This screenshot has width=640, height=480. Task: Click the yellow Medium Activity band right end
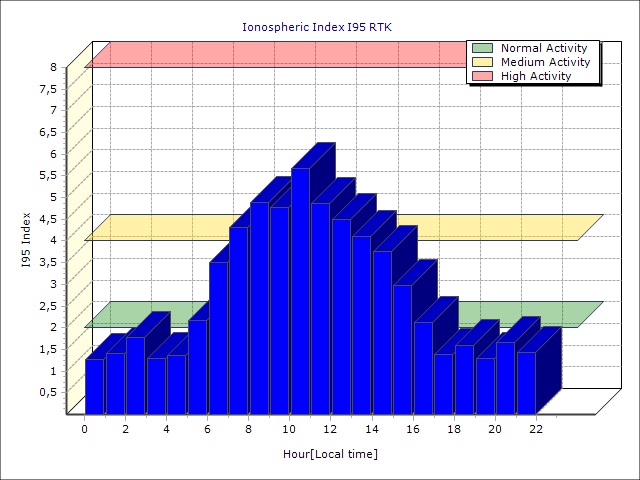pos(585,227)
